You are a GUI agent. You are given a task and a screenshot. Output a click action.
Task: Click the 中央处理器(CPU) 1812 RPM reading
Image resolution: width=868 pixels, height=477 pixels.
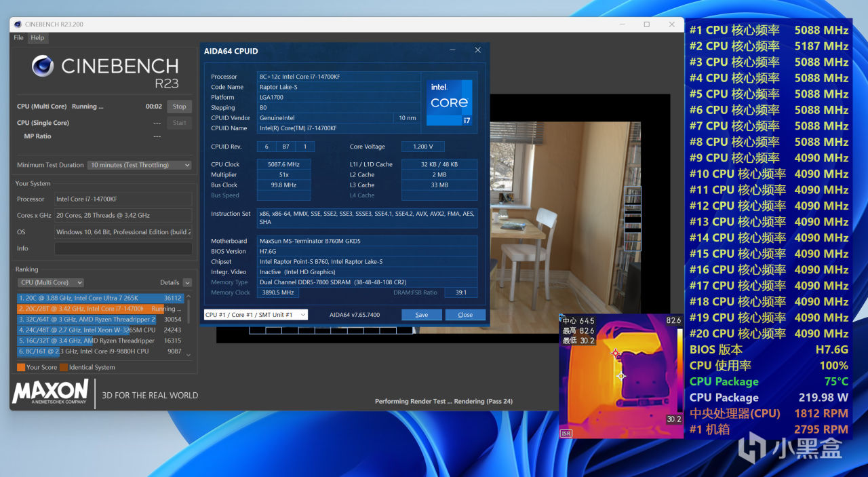click(769, 413)
